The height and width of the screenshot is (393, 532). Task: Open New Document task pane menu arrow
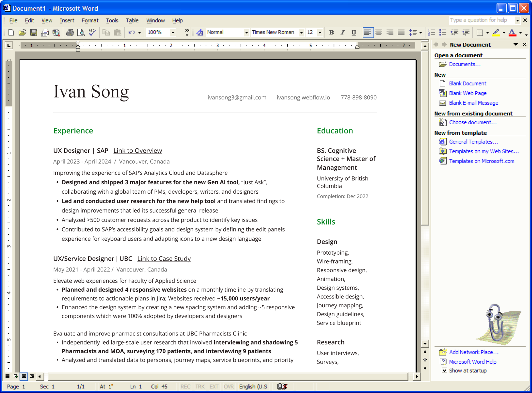[x=516, y=44]
